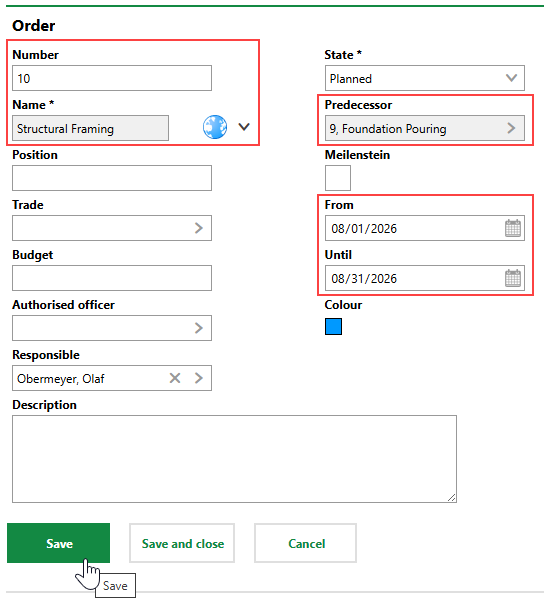
Task: Open the Authorised officer lookup arrow
Action: pyautogui.click(x=199, y=328)
